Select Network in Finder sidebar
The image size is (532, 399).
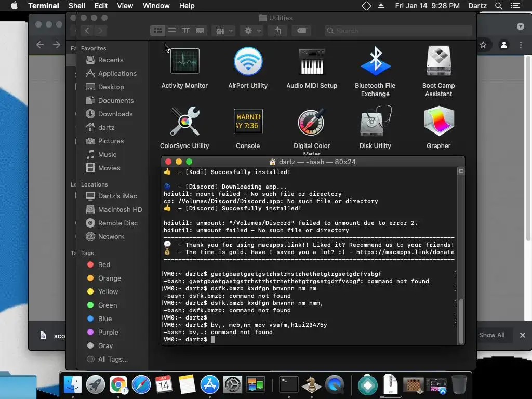(x=111, y=237)
